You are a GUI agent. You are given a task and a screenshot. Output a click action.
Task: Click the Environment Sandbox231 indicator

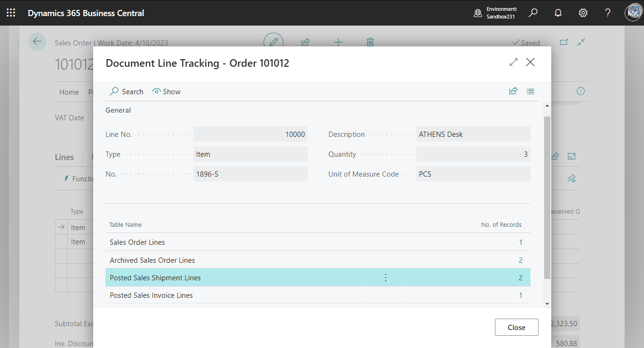click(495, 13)
